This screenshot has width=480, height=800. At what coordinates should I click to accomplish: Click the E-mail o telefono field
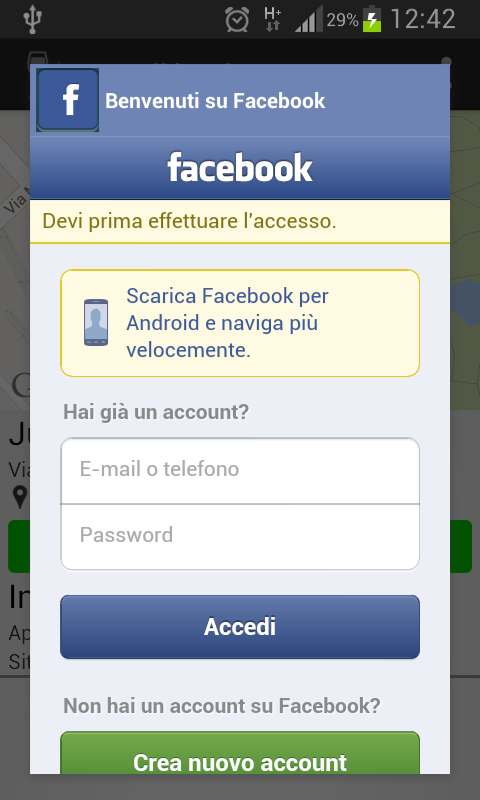(240, 471)
